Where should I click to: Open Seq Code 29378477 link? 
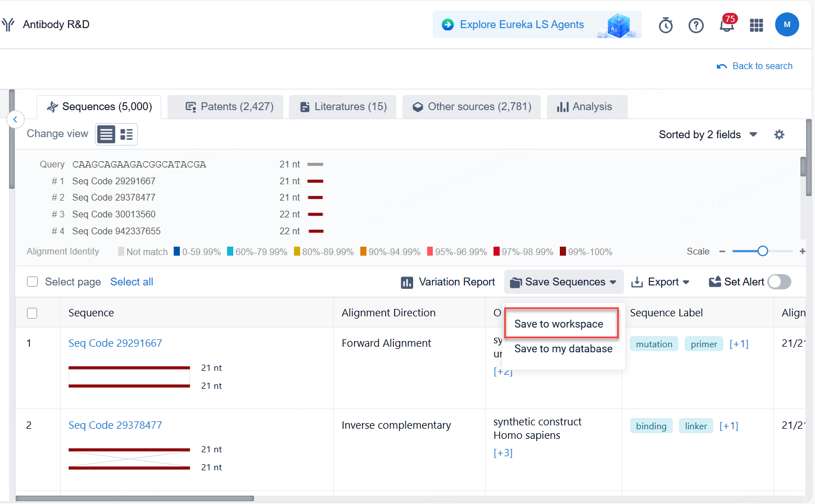click(x=115, y=425)
